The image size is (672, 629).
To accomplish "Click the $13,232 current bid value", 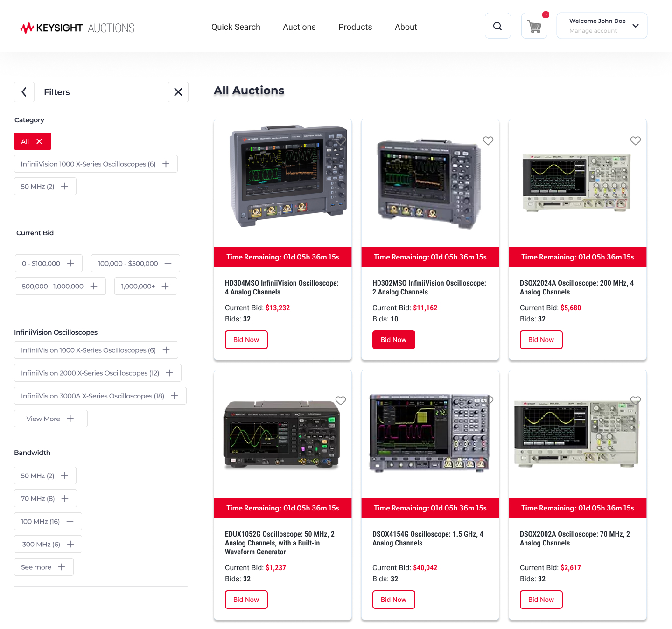I will (x=278, y=308).
